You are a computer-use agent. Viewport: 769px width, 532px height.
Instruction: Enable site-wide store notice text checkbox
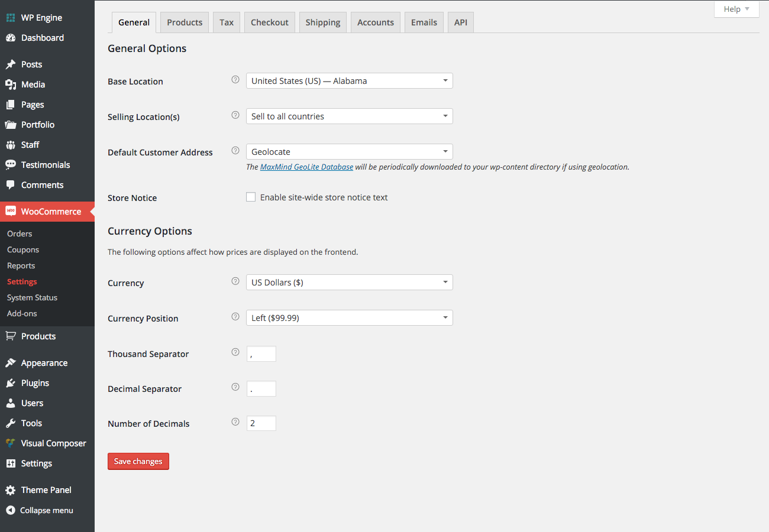coord(251,197)
